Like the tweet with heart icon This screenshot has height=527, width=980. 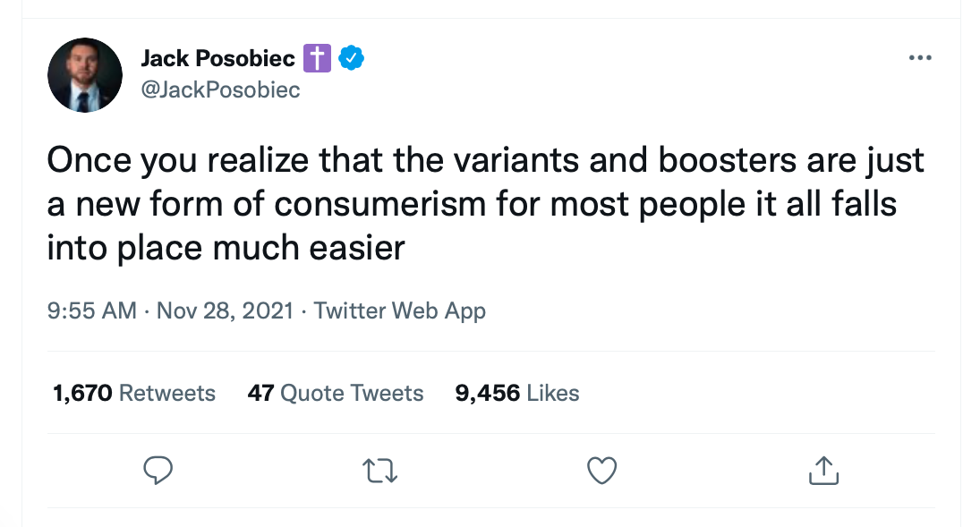point(602,470)
